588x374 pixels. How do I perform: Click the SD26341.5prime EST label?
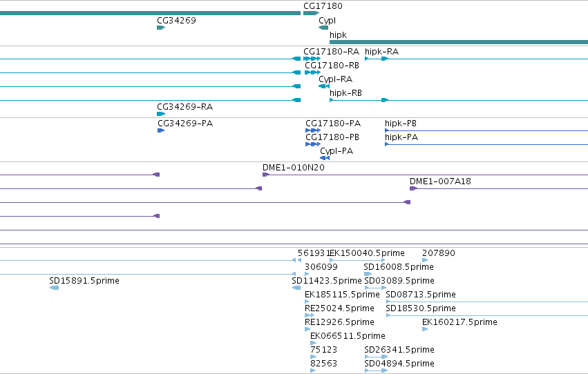click(x=399, y=351)
